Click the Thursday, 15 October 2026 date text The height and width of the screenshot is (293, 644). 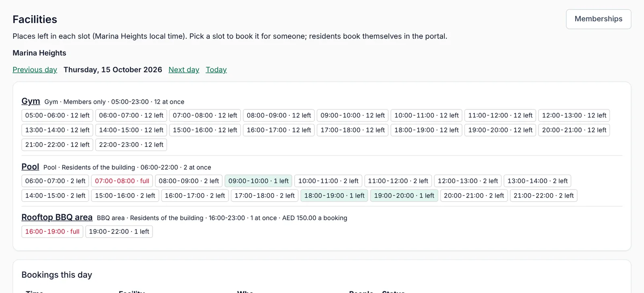[x=113, y=70]
